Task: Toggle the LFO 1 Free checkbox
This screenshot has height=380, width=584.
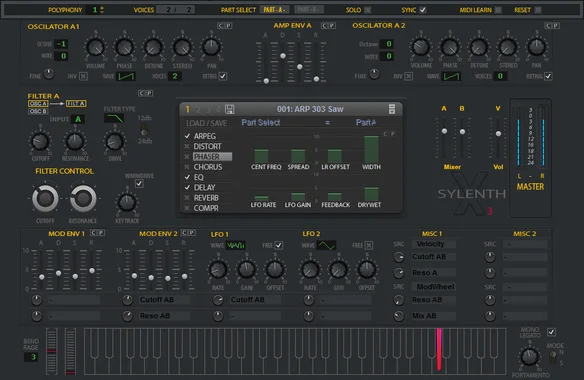Action: [x=278, y=245]
